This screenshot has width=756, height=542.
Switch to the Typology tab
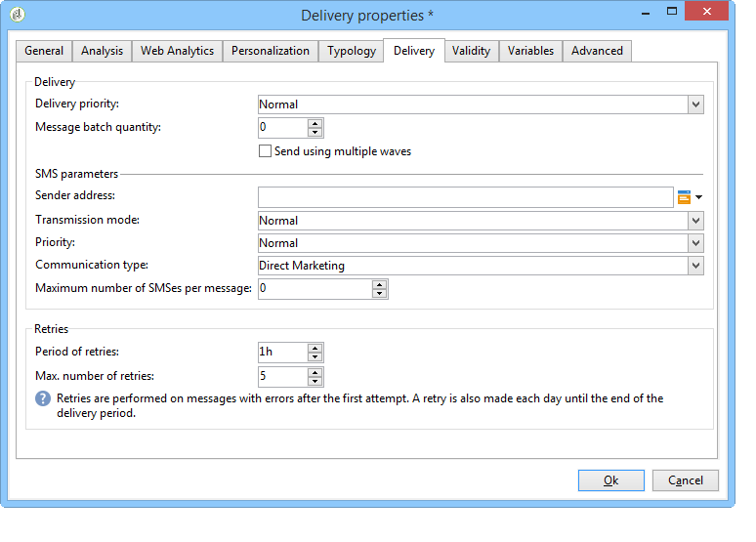click(352, 51)
